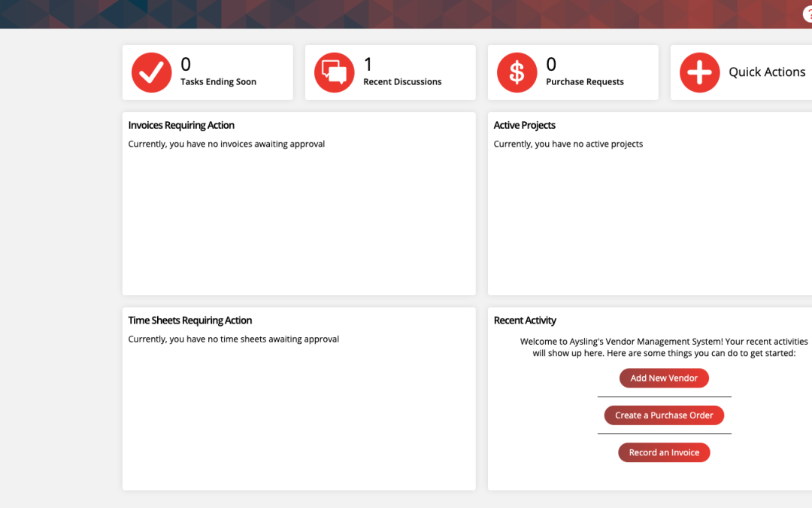Click the Time Sheets Requiring Action heading
812x508 pixels.
190,321
